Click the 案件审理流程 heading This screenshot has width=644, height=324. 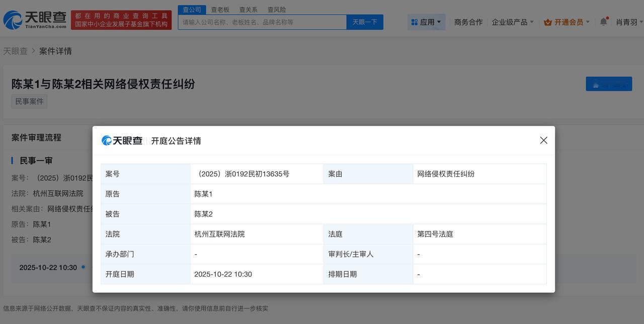36,138
